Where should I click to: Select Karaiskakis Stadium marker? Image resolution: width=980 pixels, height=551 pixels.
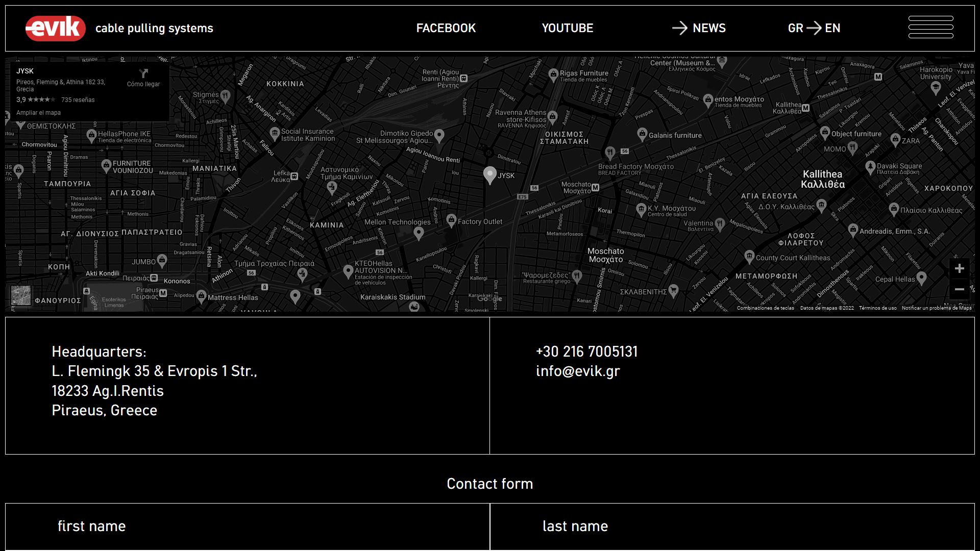414,307
